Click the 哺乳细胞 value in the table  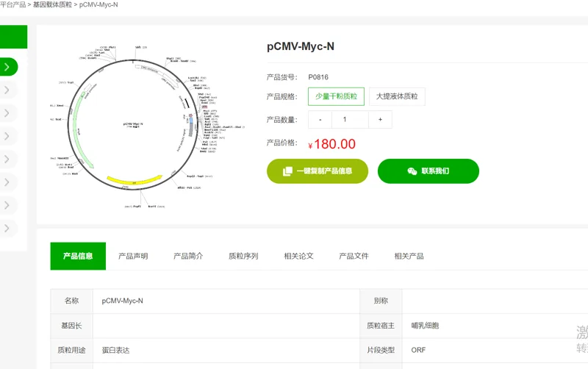(x=425, y=326)
